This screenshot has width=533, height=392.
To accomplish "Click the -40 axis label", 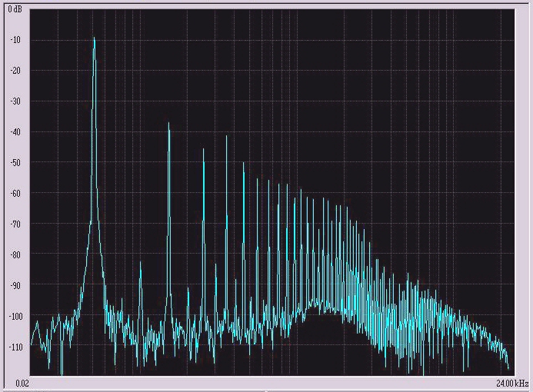I will point(15,131).
